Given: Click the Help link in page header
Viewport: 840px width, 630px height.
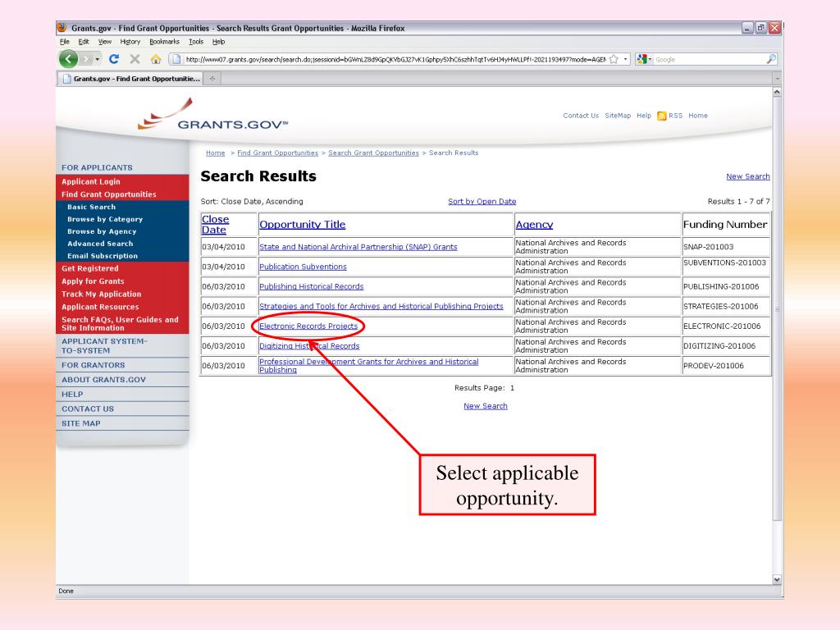Looking at the screenshot, I should click(x=644, y=116).
